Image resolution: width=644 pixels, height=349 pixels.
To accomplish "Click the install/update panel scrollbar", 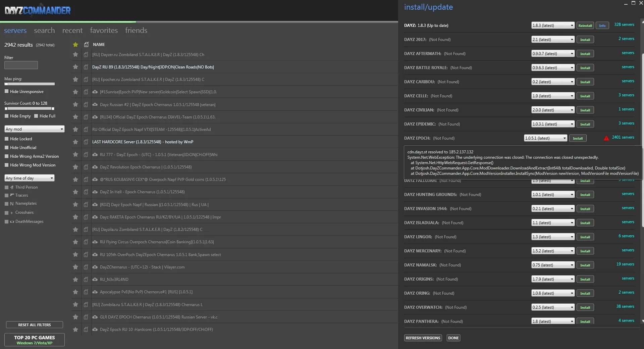I will pos(643,140).
